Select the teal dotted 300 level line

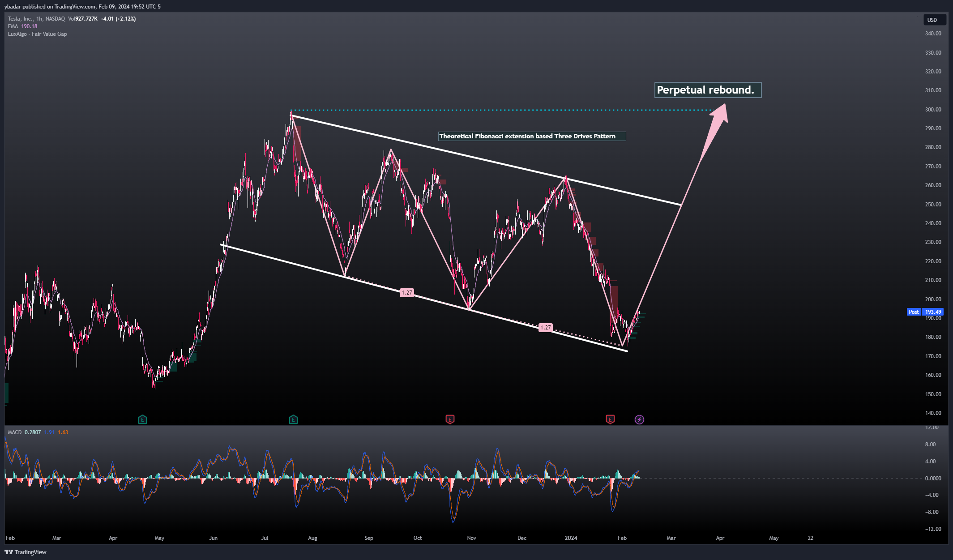click(x=501, y=110)
